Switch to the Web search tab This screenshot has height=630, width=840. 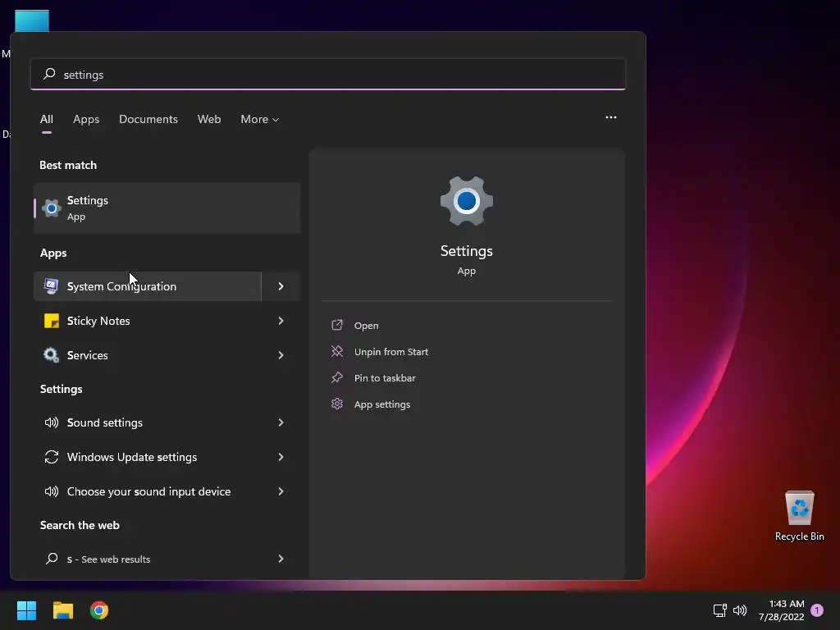(209, 119)
